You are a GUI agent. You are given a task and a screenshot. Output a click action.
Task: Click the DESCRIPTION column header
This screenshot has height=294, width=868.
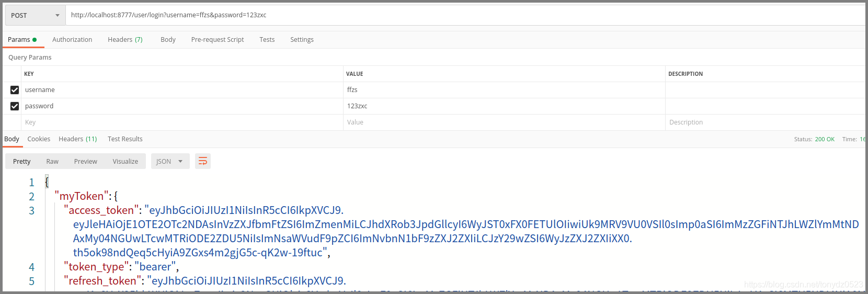[x=686, y=74]
